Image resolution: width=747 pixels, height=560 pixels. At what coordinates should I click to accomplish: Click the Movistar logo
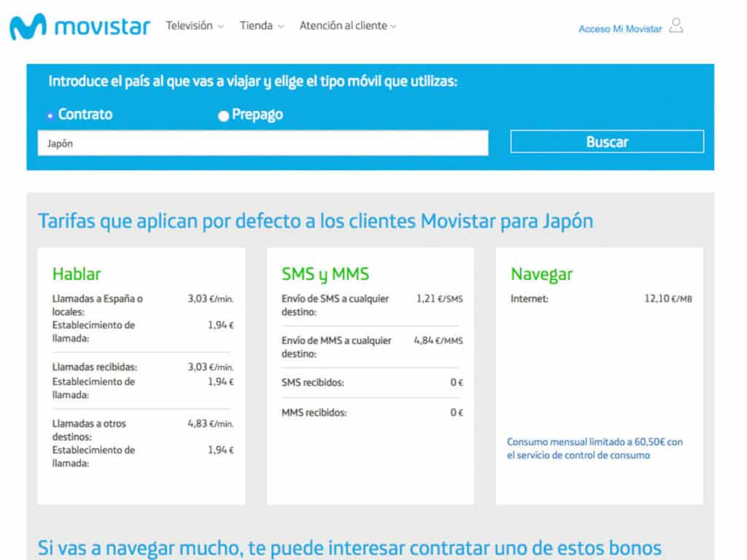click(80, 26)
